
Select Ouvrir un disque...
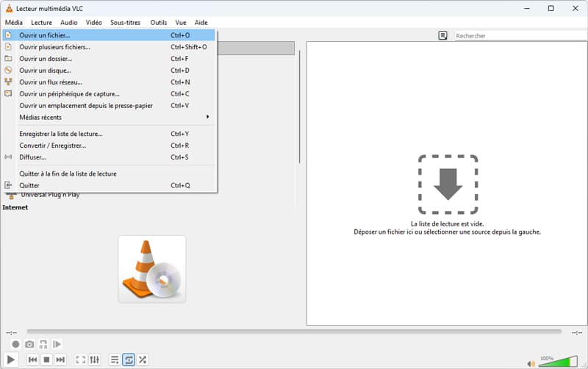tap(109, 70)
